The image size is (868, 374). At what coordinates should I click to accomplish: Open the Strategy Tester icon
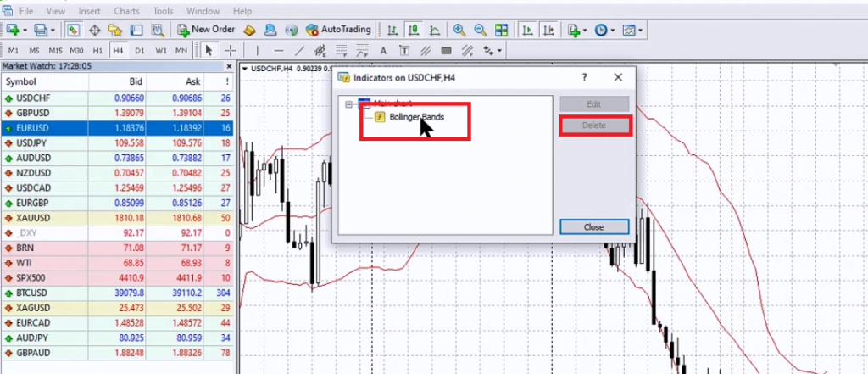[x=158, y=30]
